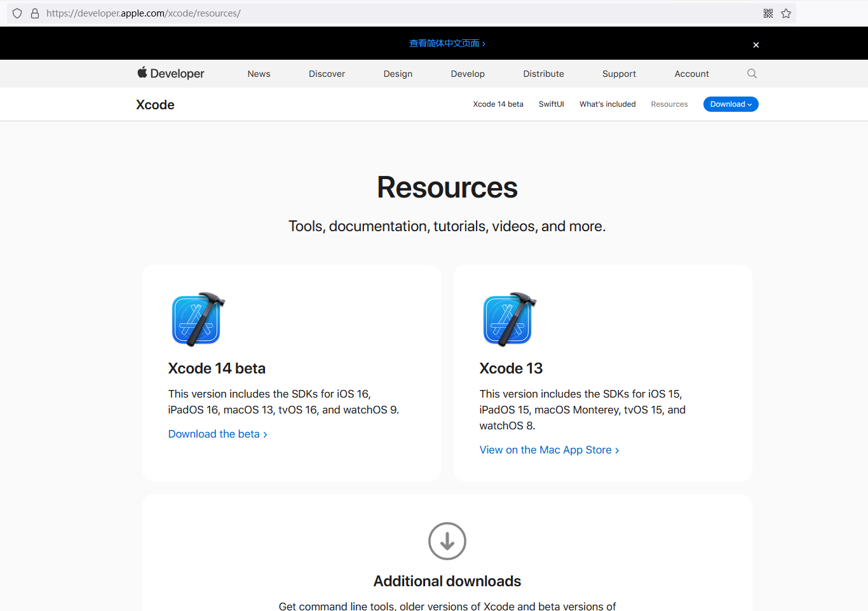Click the Resources page heading

point(447,187)
